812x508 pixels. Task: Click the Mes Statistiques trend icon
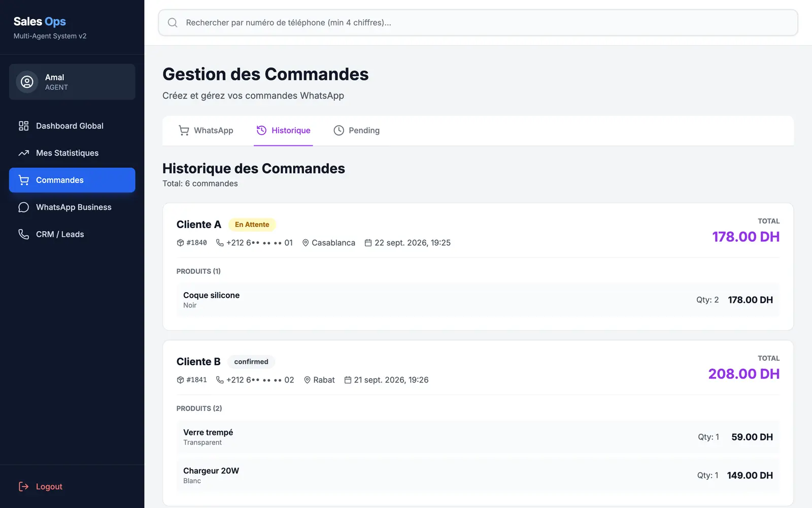tap(24, 153)
